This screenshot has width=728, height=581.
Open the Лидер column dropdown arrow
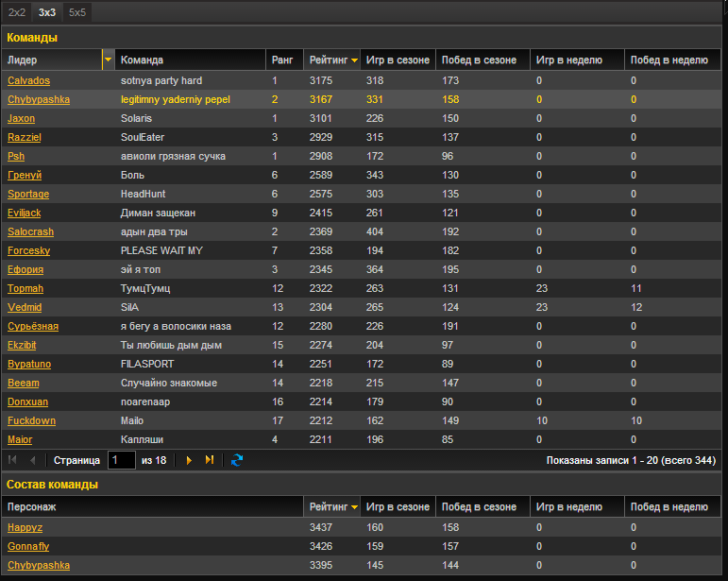[109, 60]
